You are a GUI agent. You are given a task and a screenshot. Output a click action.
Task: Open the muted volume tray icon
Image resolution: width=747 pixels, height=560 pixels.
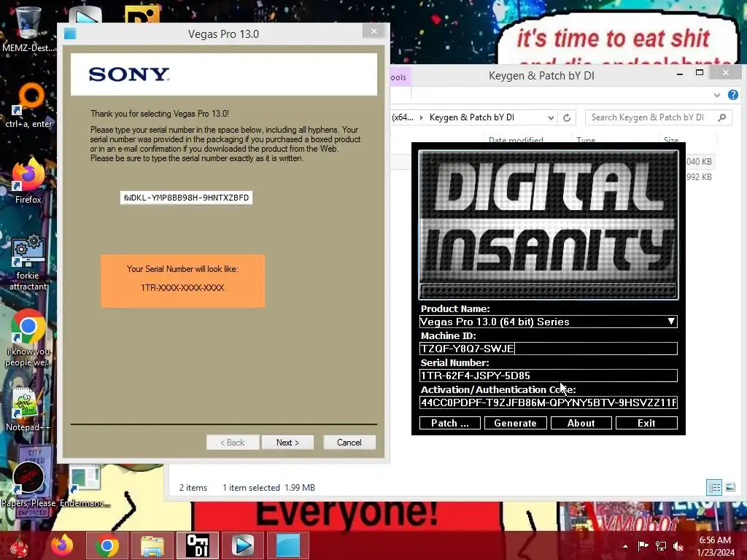pos(678,546)
